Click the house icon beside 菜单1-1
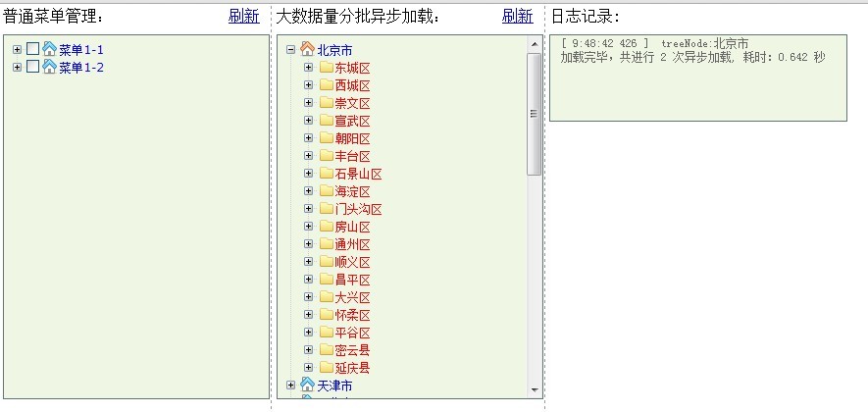868x412 pixels. coord(49,49)
